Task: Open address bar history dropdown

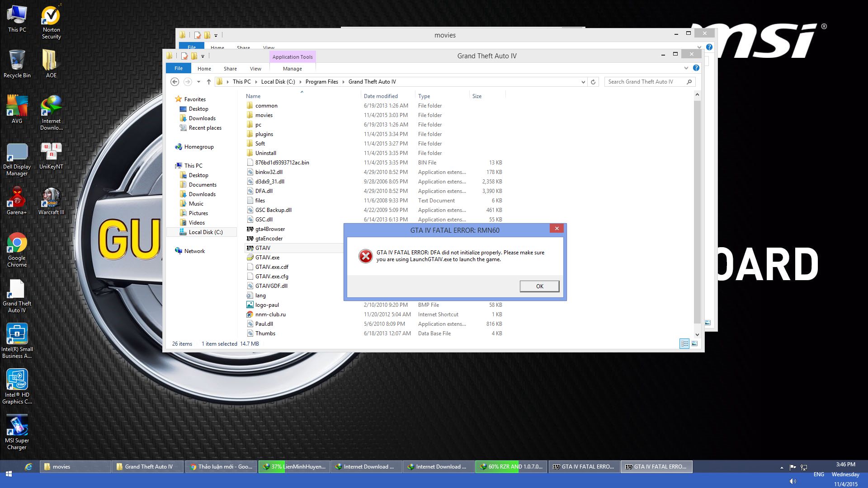Action: click(x=583, y=82)
